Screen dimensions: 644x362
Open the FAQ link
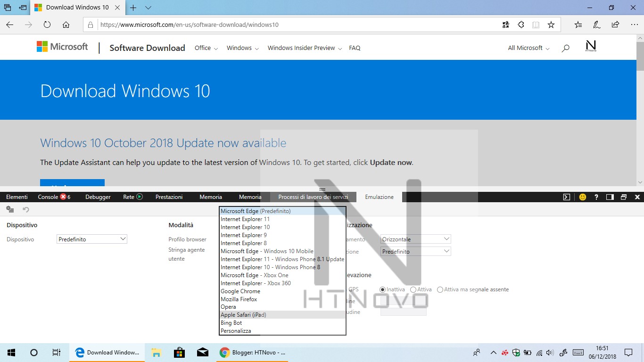coord(355,48)
